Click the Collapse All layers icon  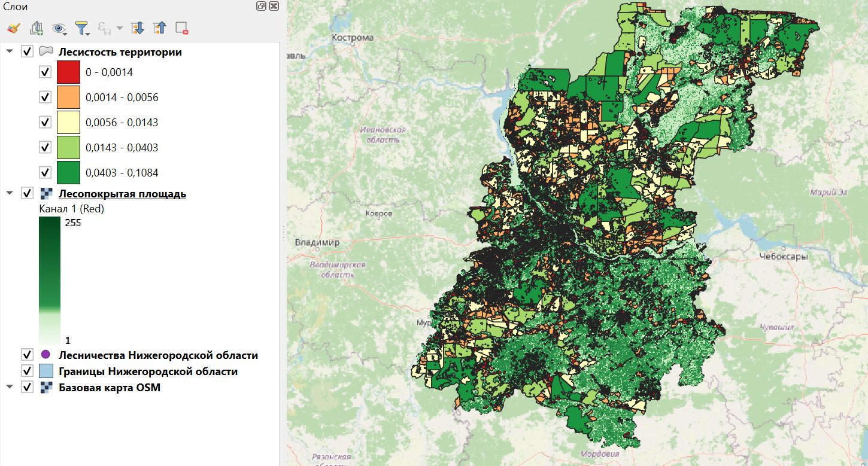[160, 28]
